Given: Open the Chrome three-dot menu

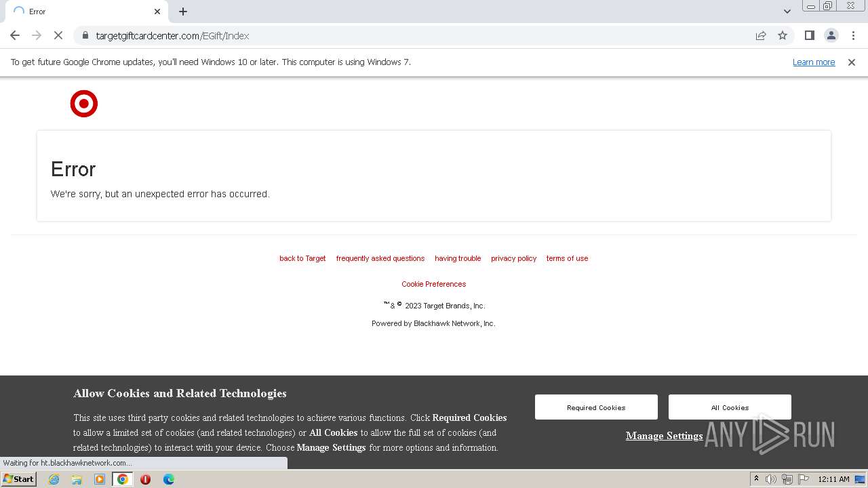Looking at the screenshot, I should point(852,36).
